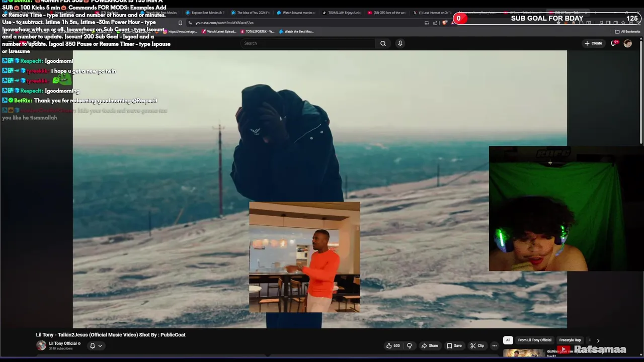Clip the video with scissors button

(477, 345)
